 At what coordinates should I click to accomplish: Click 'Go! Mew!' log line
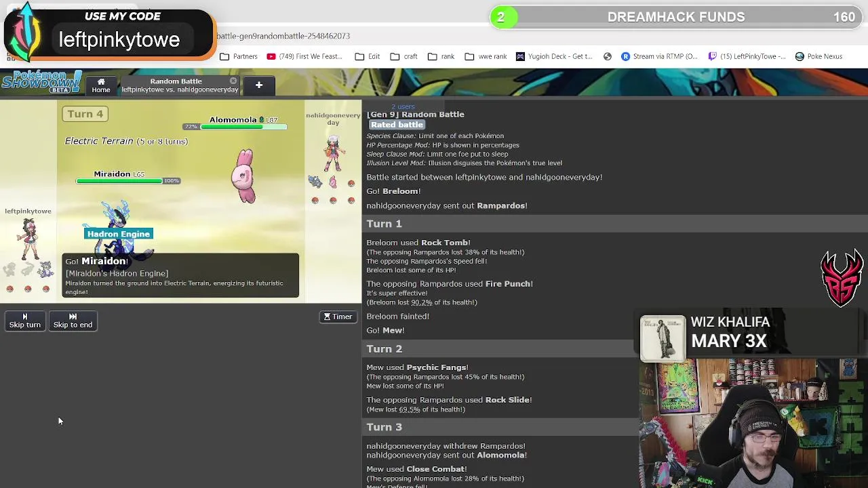(x=385, y=331)
